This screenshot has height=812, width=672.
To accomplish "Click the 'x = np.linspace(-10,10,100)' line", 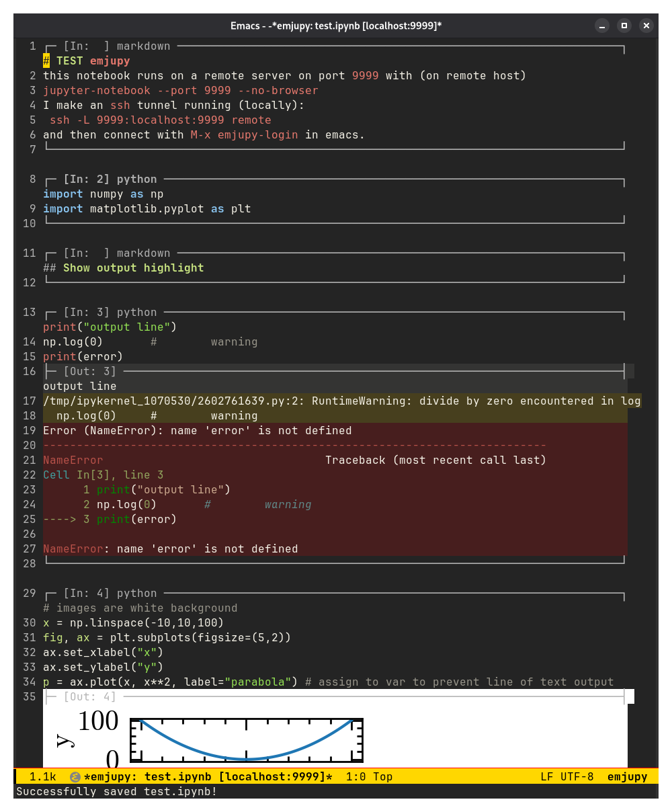I will tap(134, 623).
